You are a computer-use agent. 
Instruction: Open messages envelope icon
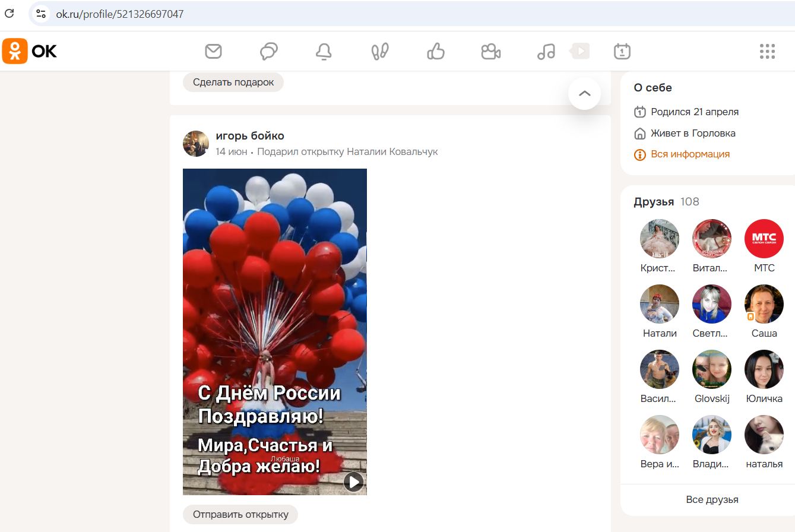coord(213,52)
